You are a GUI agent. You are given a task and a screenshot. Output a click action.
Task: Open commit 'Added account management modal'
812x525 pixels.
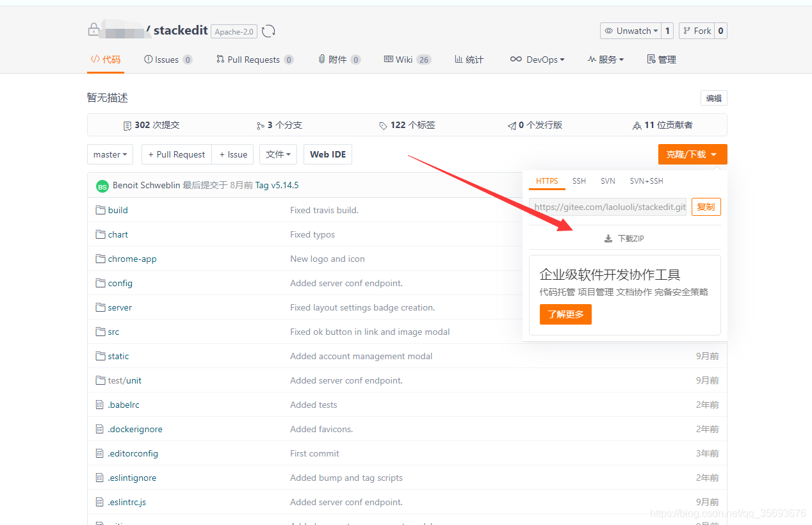pyautogui.click(x=361, y=356)
